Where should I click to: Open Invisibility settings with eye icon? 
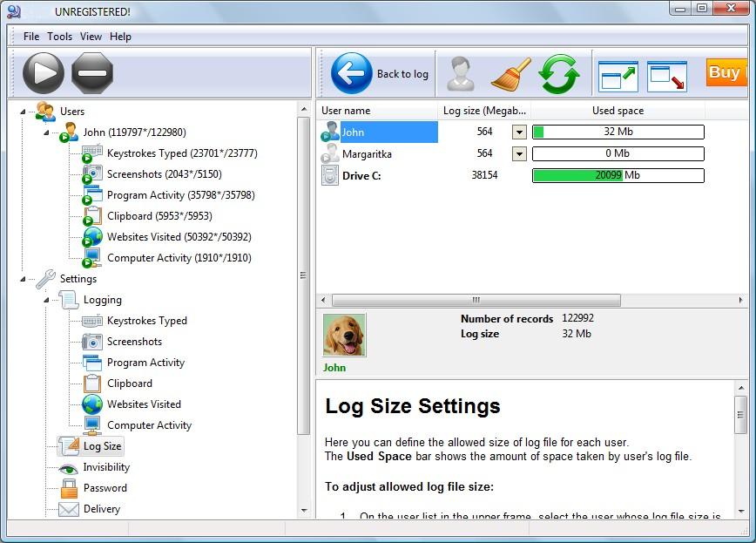[68, 467]
